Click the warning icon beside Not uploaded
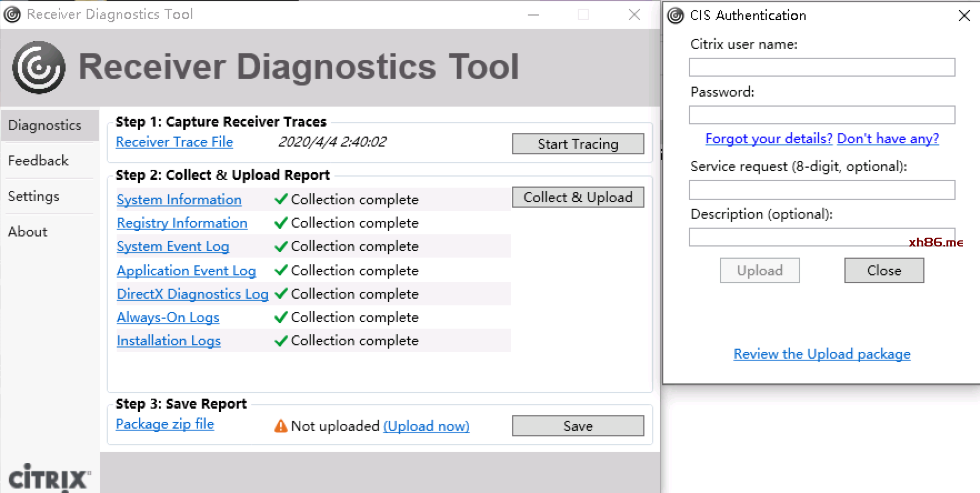The image size is (980, 493). 281,426
